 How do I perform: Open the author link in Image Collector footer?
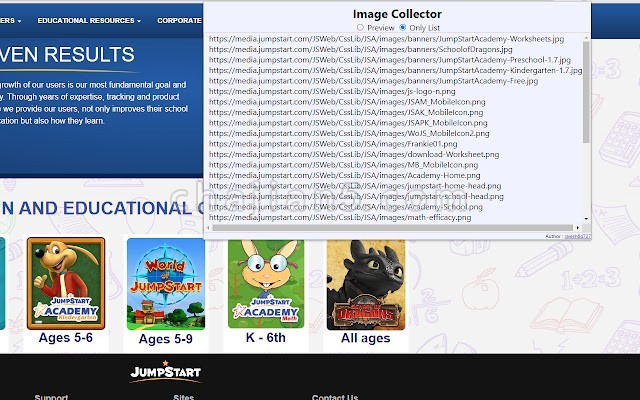point(577,236)
